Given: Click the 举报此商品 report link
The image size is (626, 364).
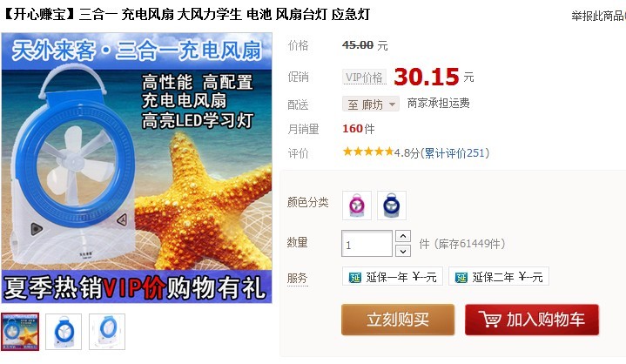Looking at the screenshot, I should click(598, 16).
